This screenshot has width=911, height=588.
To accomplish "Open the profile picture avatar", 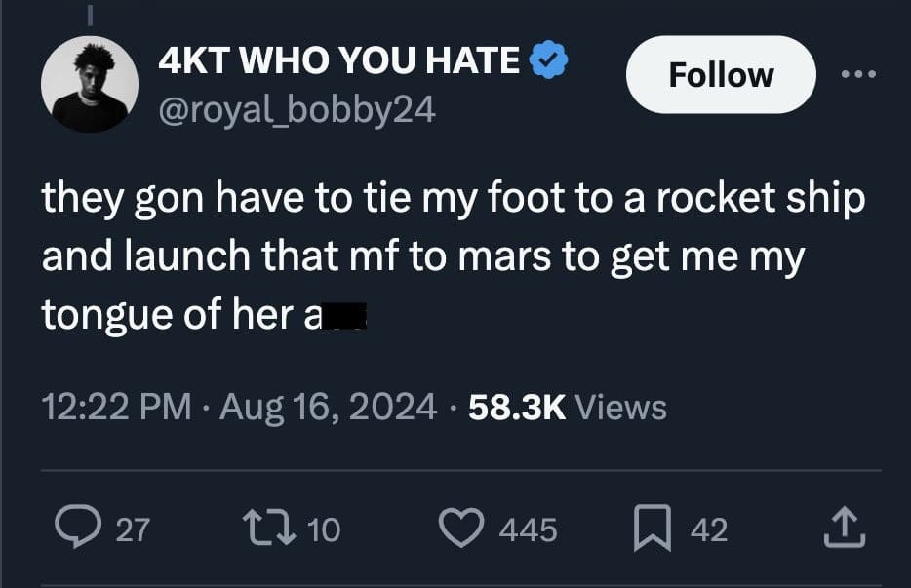I will [90, 86].
